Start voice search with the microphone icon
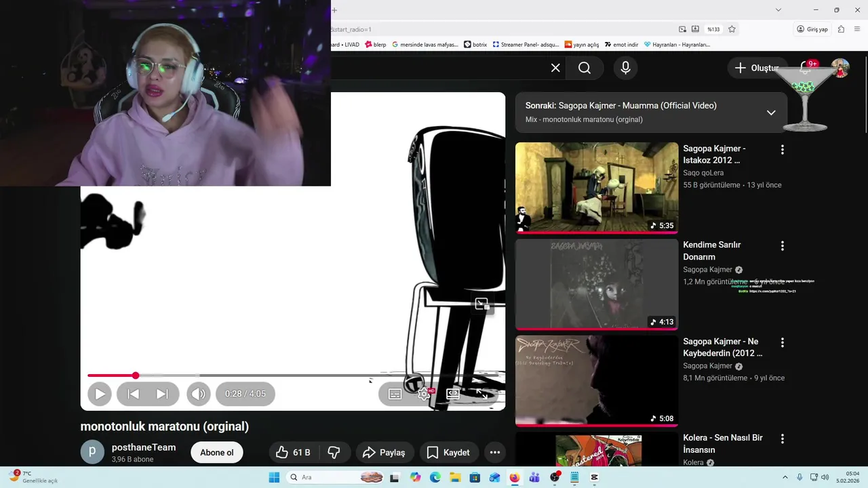Image resolution: width=868 pixels, height=488 pixels. click(625, 68)
